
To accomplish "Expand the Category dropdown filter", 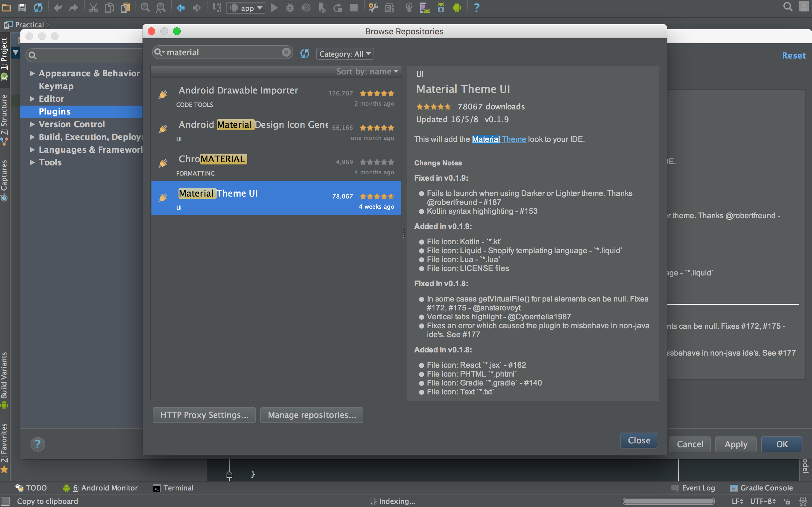I will pos(344,53).
